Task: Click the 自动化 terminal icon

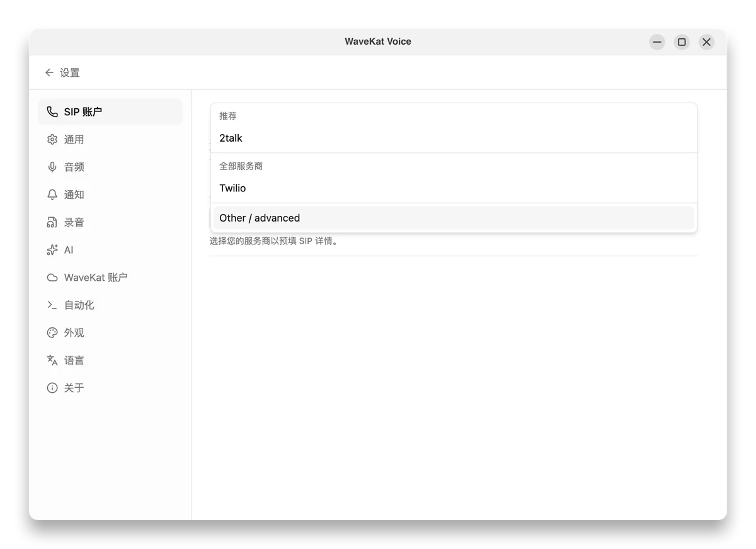Action: tap(52, 305)
